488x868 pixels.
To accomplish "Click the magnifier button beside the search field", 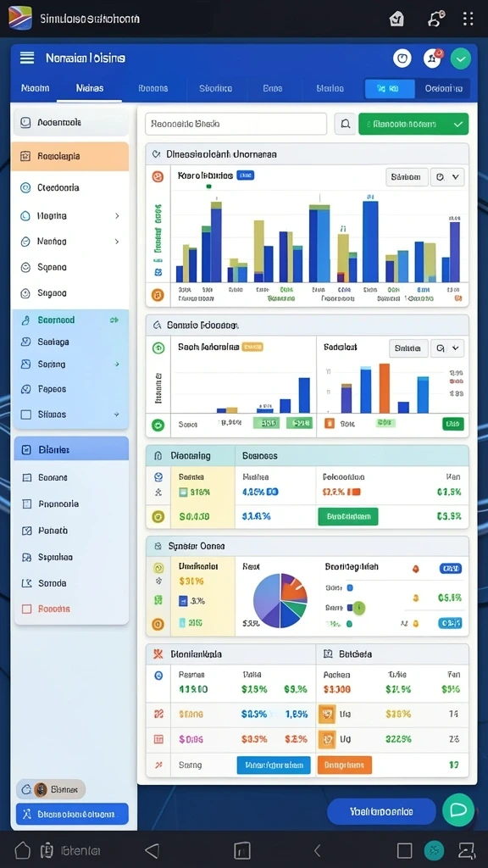I will (345, 124).
